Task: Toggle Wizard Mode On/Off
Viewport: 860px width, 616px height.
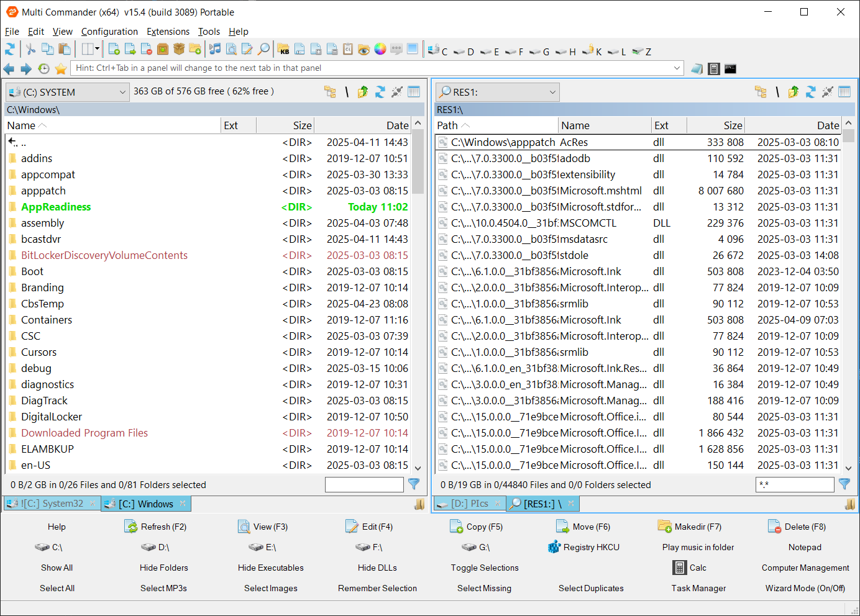Action: pos(805,588)
